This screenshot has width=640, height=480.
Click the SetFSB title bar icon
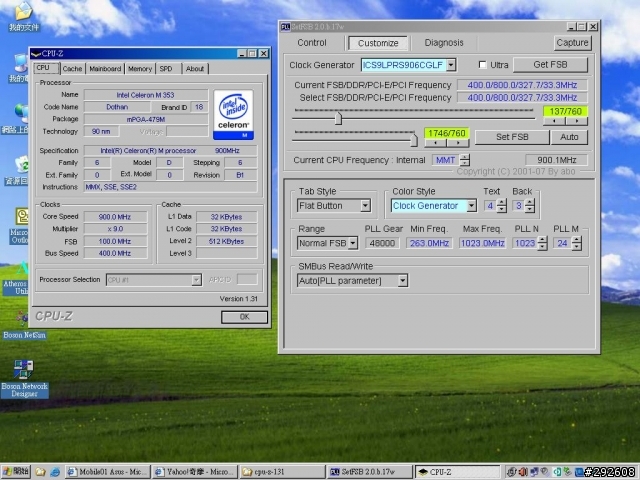click(285, 27)
